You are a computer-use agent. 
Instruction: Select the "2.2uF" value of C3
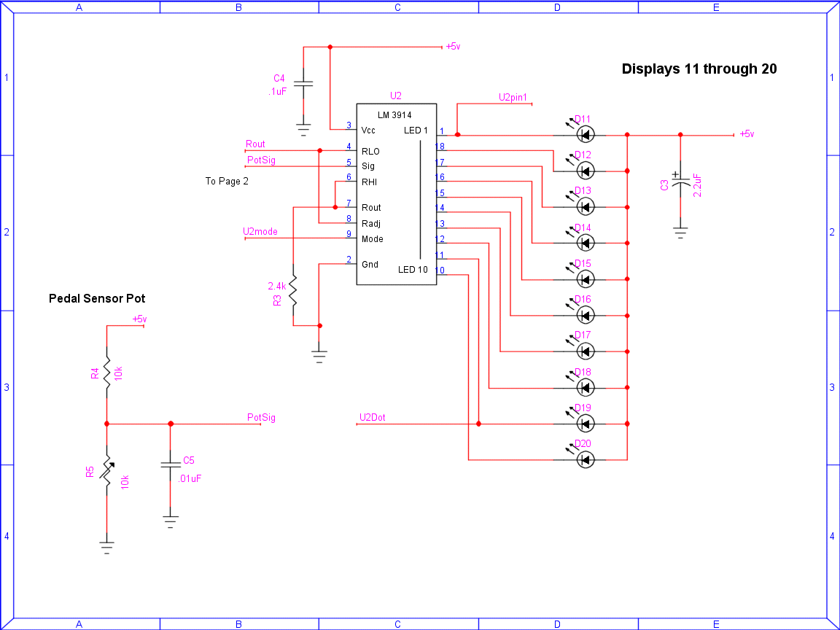[x=698, y=184]
